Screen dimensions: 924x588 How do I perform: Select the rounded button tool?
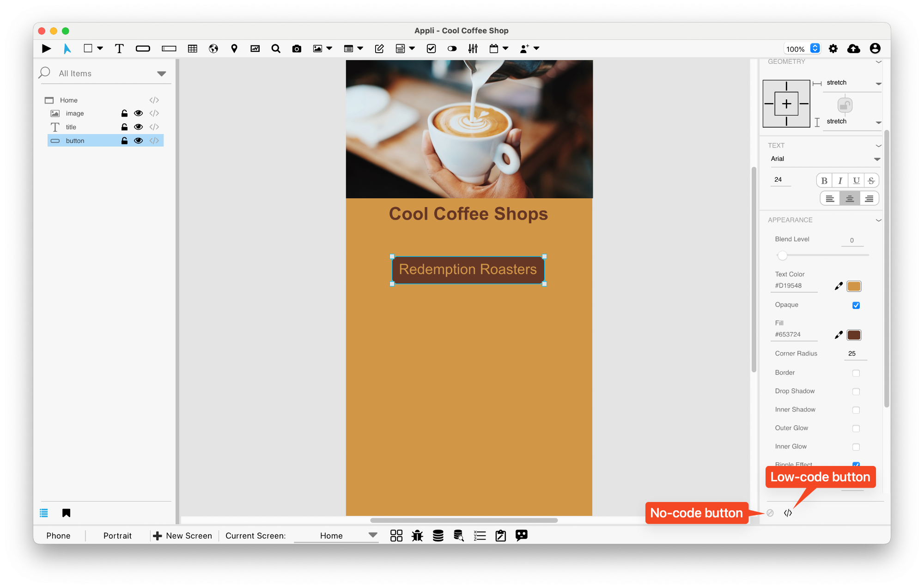143,49
